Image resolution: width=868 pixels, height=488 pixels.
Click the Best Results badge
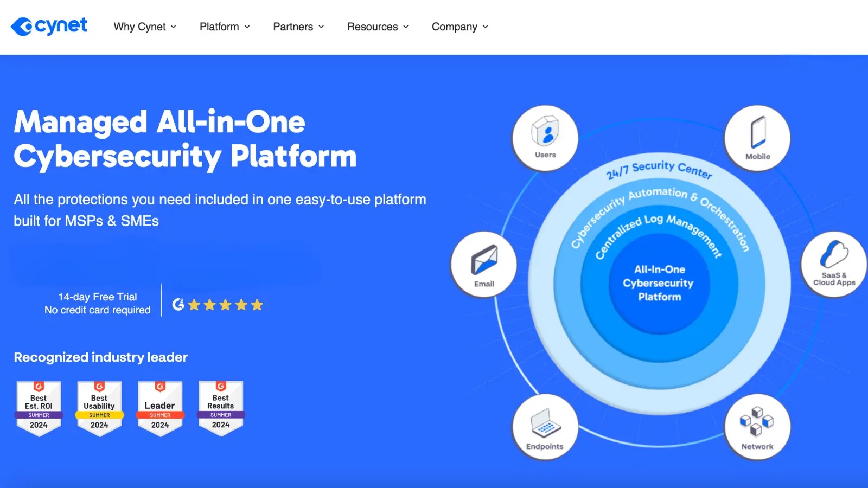(x=221, y=408)
